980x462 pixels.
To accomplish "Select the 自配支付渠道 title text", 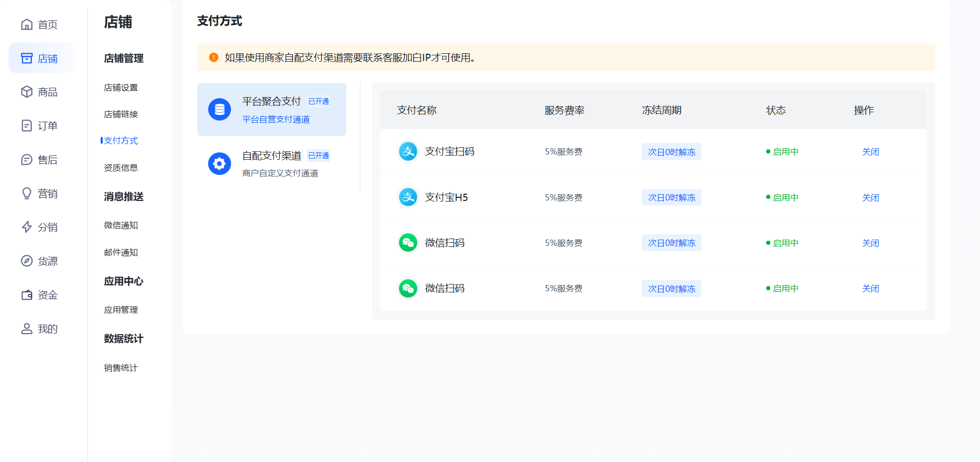I will [x=272, y=156].
